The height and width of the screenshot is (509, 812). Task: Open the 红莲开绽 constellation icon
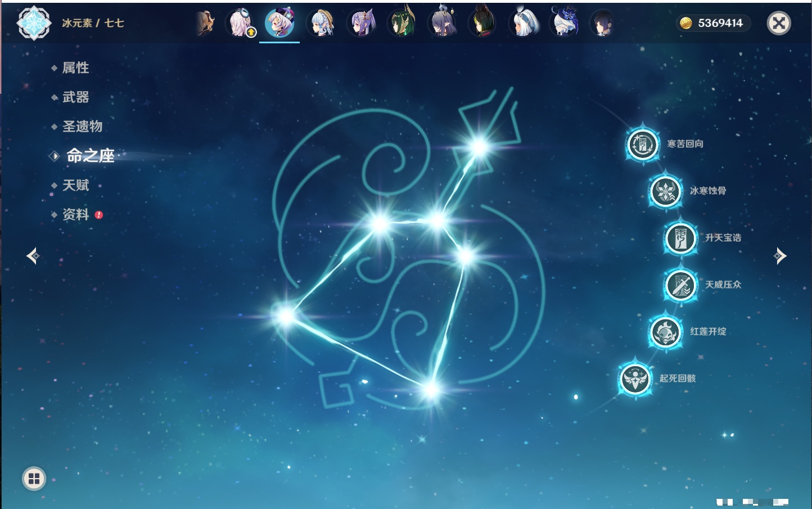click(665, 332)
